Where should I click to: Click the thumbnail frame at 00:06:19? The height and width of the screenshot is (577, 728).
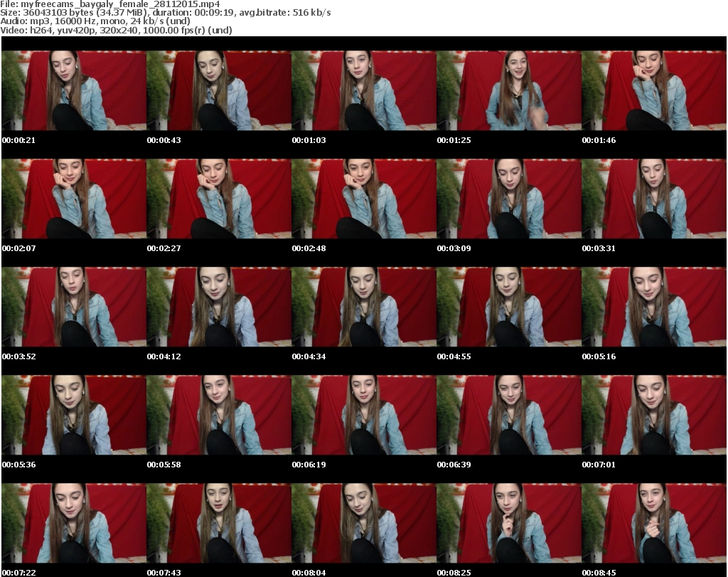point(364,415)
